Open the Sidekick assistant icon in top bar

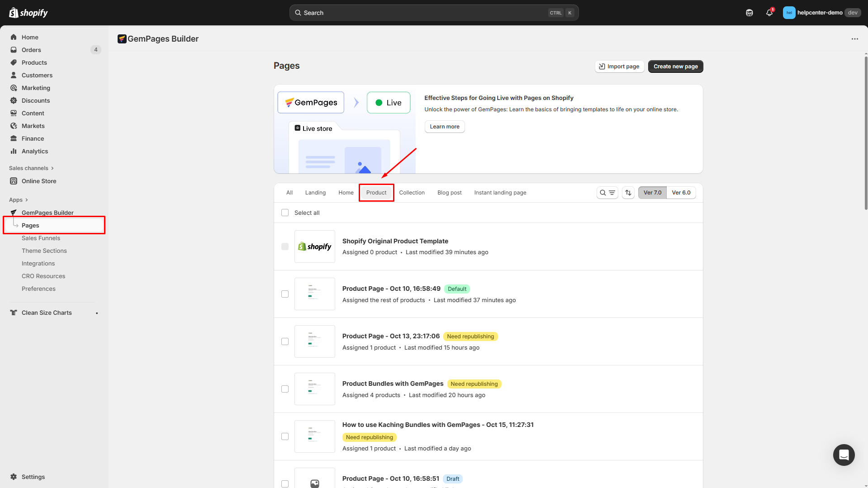[x=749, y=13]
